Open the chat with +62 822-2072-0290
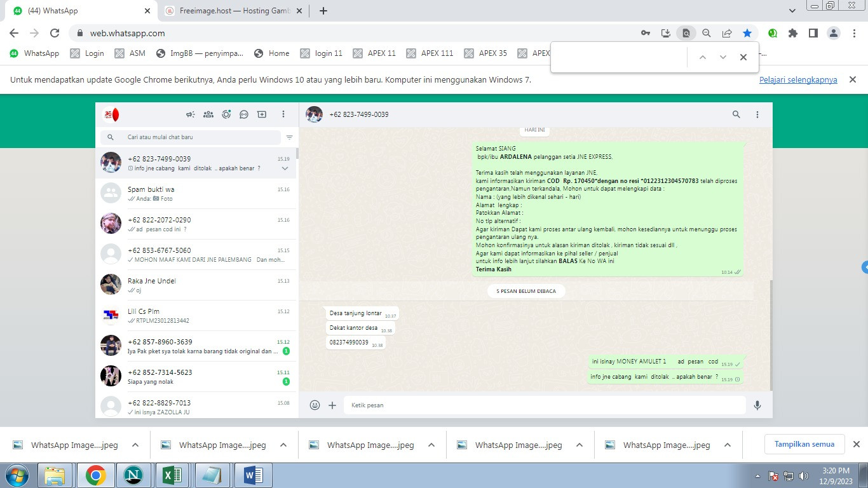Viewport: 868px width, 488px height. 196,224
